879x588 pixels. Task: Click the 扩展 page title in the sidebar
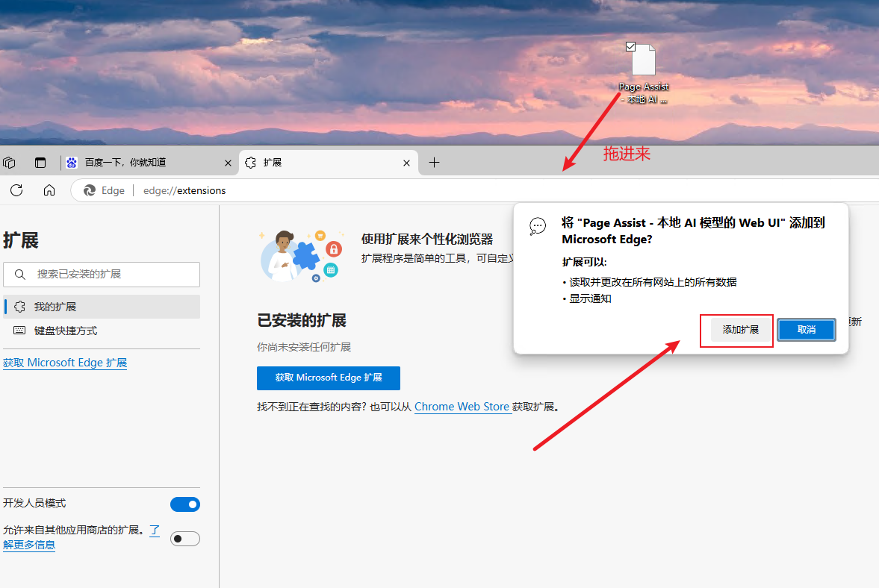(x=21, y=240)
